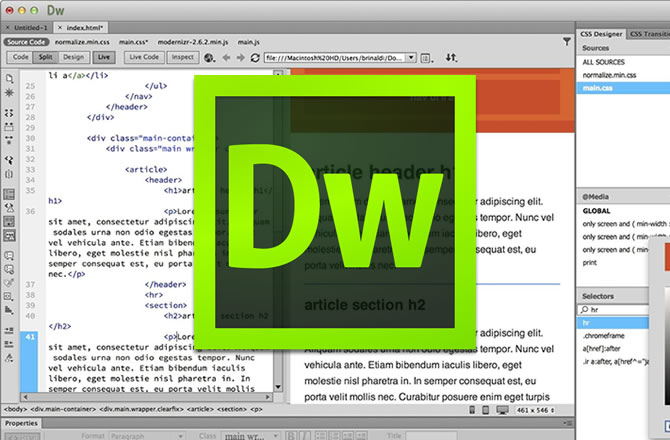Open related file normalize.min.css
The image size is (670, 440).
click(82, 42)
